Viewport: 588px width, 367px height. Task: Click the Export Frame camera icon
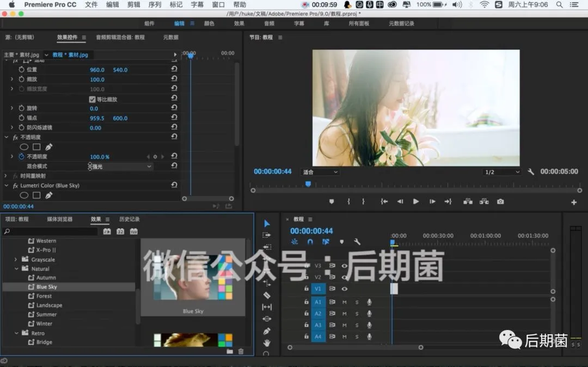click(500, 201)
